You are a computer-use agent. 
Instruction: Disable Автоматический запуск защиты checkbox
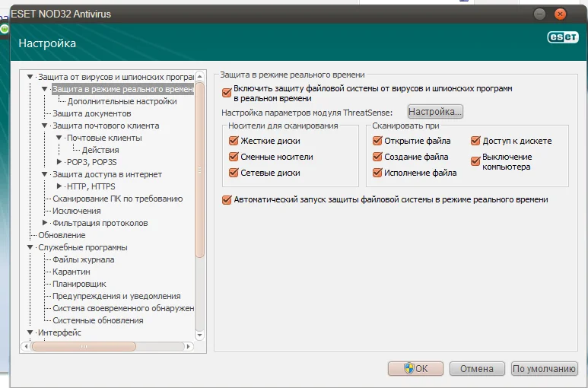[x=227, y=200]
